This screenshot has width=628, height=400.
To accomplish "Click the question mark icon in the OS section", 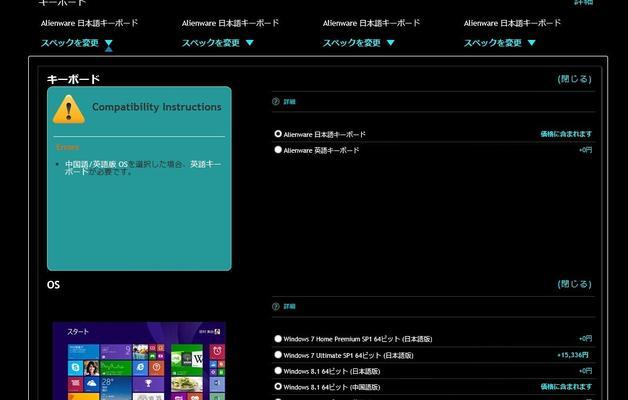I will (x=276, y=306).
